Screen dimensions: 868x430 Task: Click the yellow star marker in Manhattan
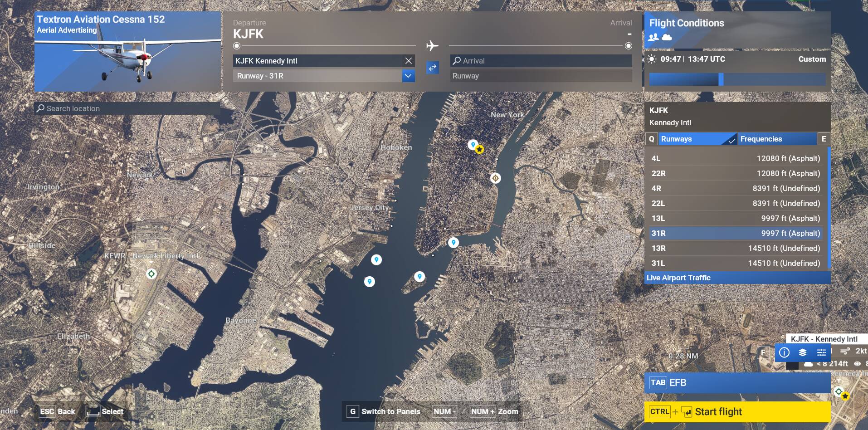[x=480, y=149]
